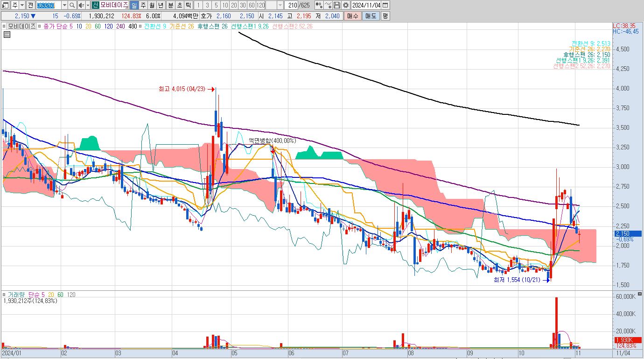Viewport: 644px width, 359px height.
Task: Click the speaker sound icon
Action: tap(81, 6)
